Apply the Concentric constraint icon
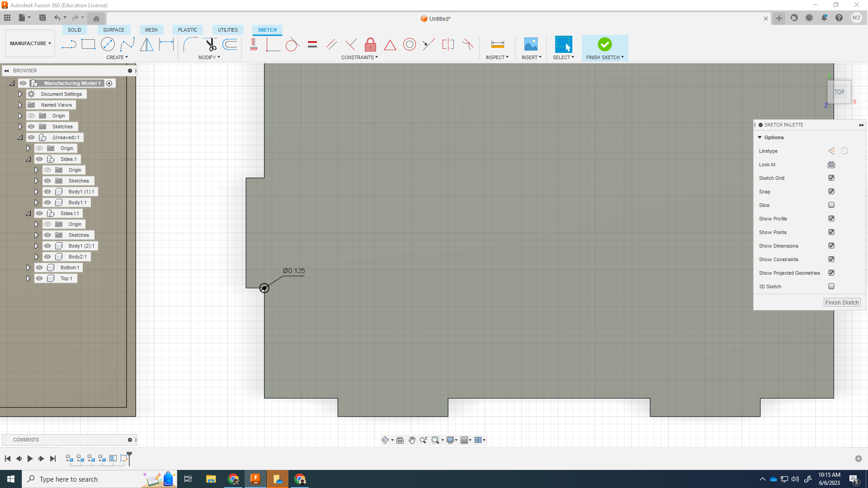This screenshot has width=868, height=488. pos(409,44)
